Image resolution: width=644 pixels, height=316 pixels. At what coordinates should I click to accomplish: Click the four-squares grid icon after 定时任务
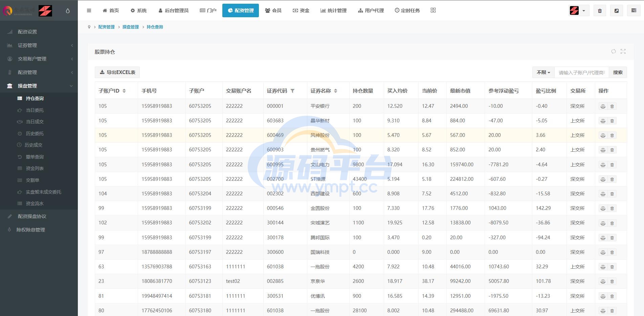click(433, 10)
